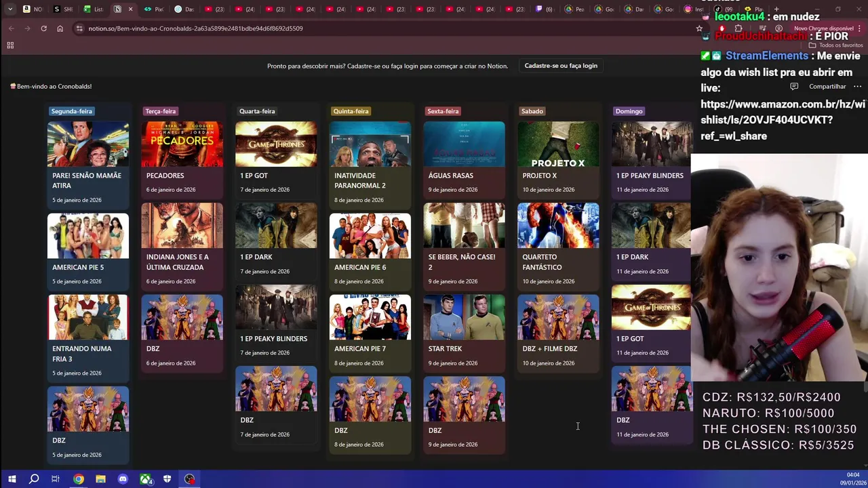Open the AMERICAN PIE 5 card
Viewport: 868px width, 488px height.
point(87,252)
